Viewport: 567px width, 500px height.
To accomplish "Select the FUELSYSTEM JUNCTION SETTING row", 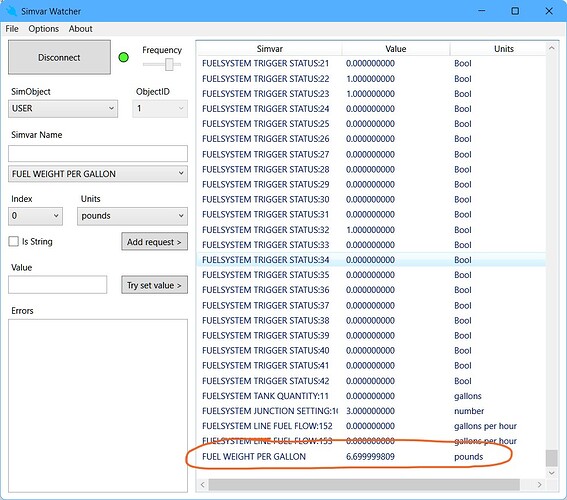I will pos(372,411).
